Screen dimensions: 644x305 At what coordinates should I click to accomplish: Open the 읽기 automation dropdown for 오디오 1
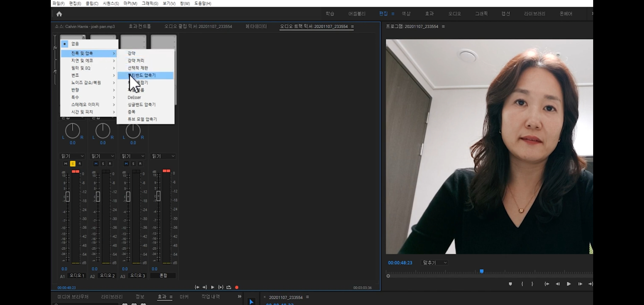pyautogui.click(x=72, y=156)
